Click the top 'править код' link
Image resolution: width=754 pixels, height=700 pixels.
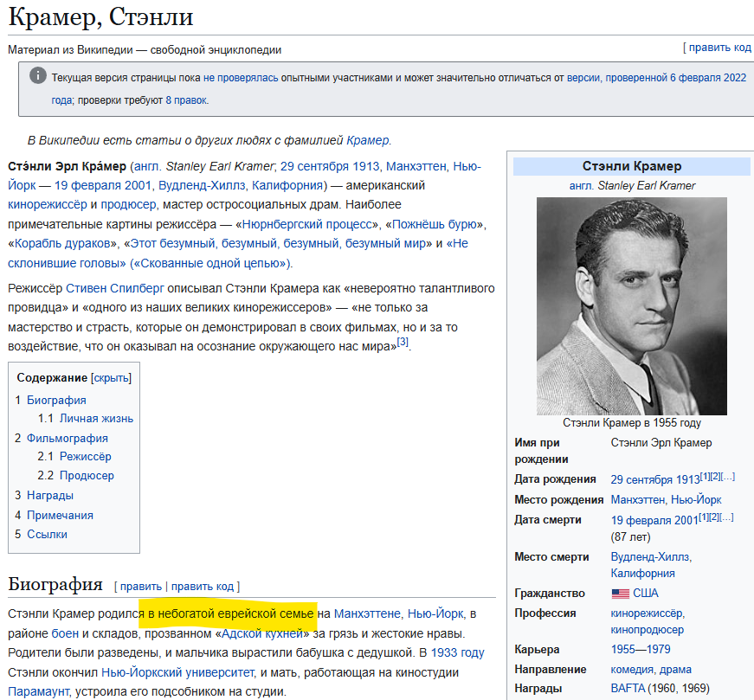coord(719,47)
